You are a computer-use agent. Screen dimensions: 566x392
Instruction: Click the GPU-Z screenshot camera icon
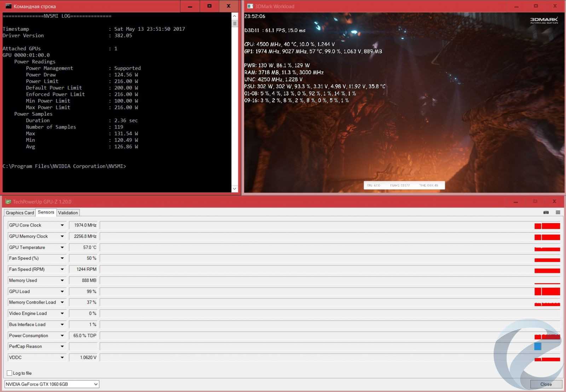click(546, 212)
